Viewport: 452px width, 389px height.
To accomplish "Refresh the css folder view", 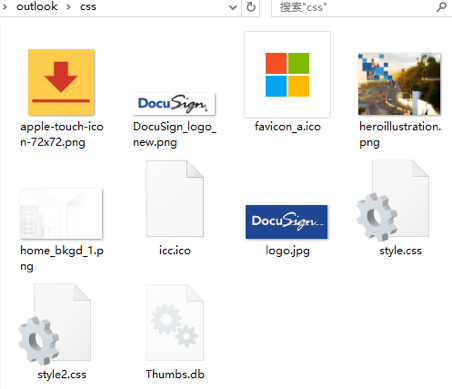I will pos(251,7).
